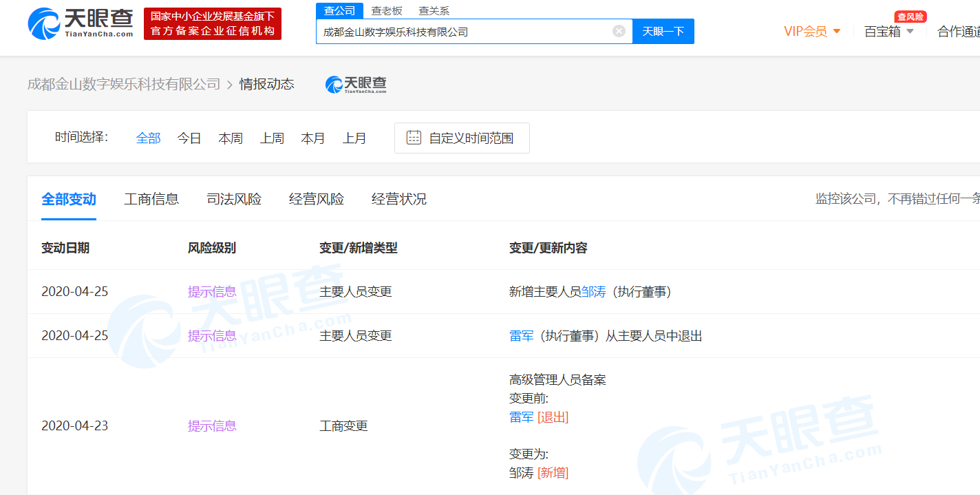This screenshot has height=495, width=980.
Task: Click the calendar icon for custom date range
Action: (x=414, y=138)
